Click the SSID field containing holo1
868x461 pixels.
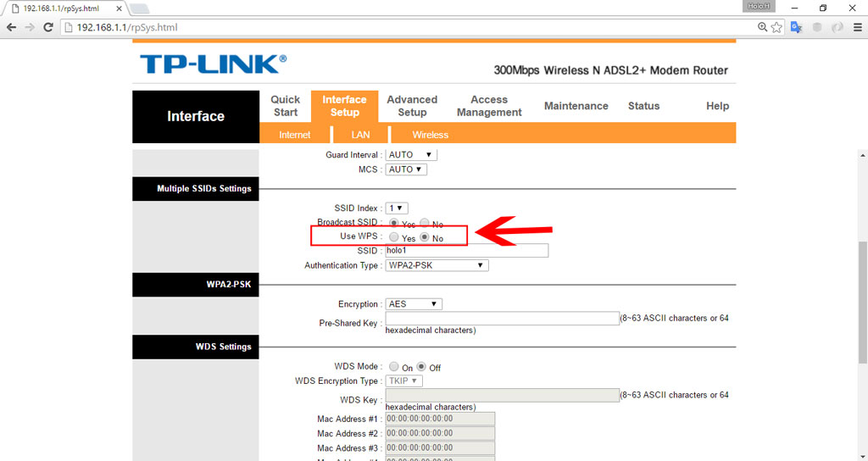point(467,251)
